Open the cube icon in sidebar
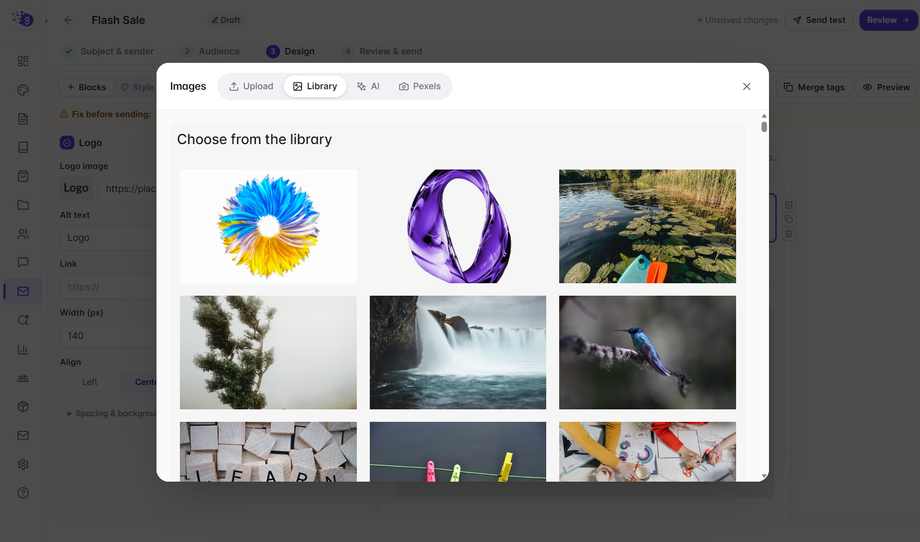920x542 pixels. (23, 406)
